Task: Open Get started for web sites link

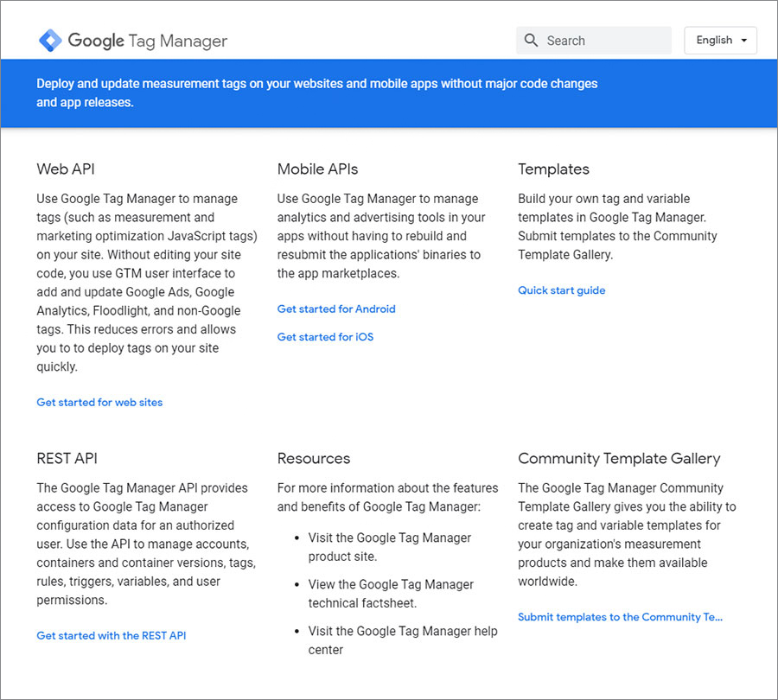Action: pos(99,403)
